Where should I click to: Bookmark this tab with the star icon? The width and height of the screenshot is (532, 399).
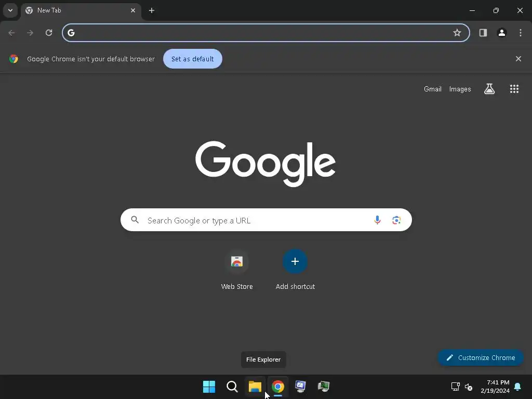tap(457, 33)
